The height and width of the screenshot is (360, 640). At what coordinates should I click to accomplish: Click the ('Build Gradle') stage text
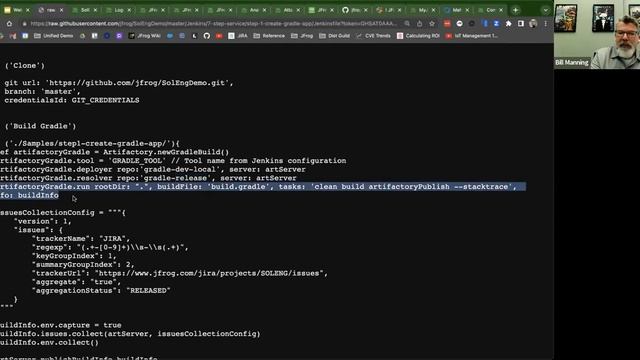click(x=40, y=126)
